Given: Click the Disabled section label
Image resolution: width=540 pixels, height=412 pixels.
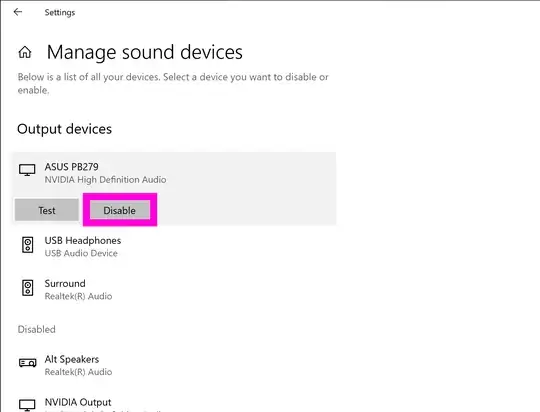Looking at the screenshot, I should (37, 329).
